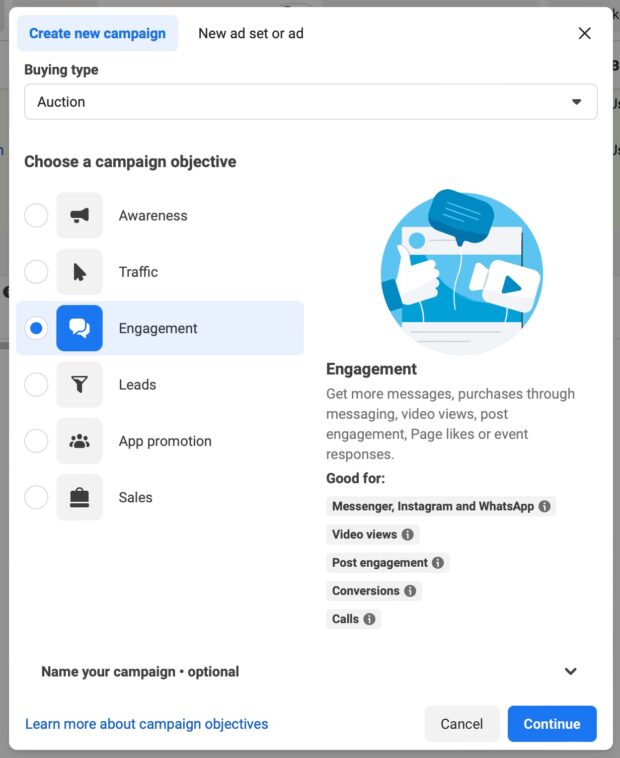Click the Awareness megaphone icon
The height and width of the screenshot is (758, 620).
pyautogui.click(x=79, y=215)
